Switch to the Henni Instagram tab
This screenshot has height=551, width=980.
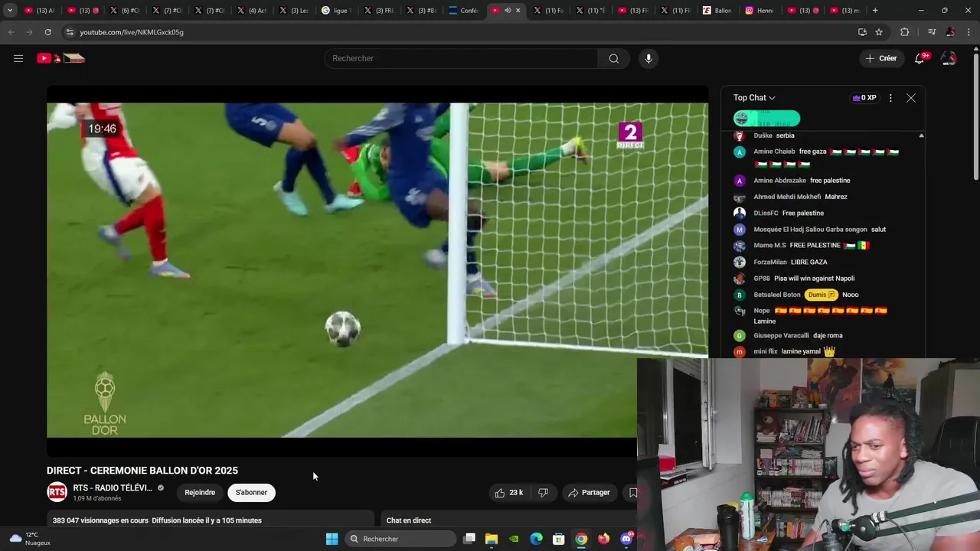759,11
